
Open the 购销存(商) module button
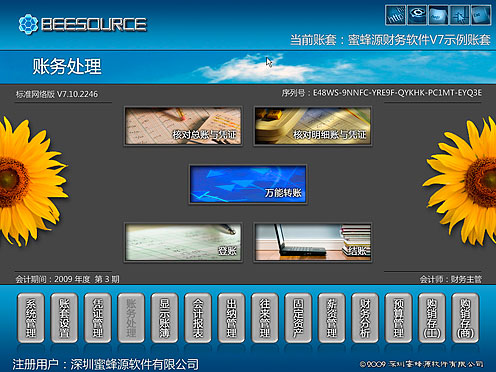point(465,318)
